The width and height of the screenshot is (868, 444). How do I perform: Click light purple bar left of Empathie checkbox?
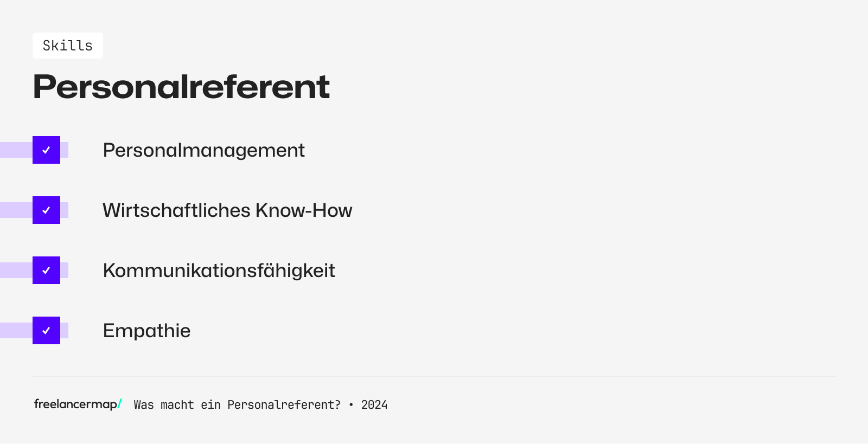point(16,331)
